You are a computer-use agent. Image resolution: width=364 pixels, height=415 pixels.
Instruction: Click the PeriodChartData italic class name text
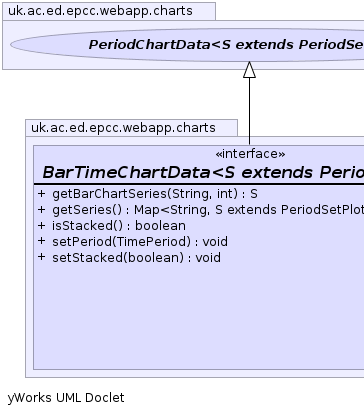pos(226,45)
